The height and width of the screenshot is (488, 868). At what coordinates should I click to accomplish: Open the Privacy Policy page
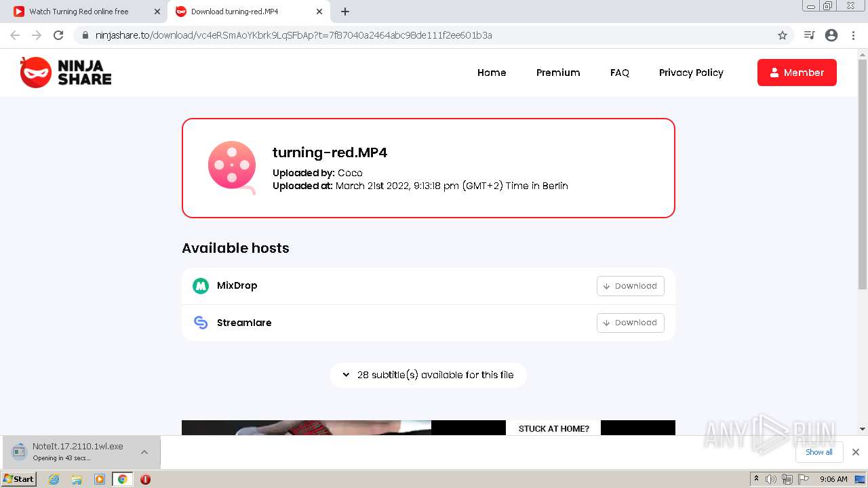(691, 73)
